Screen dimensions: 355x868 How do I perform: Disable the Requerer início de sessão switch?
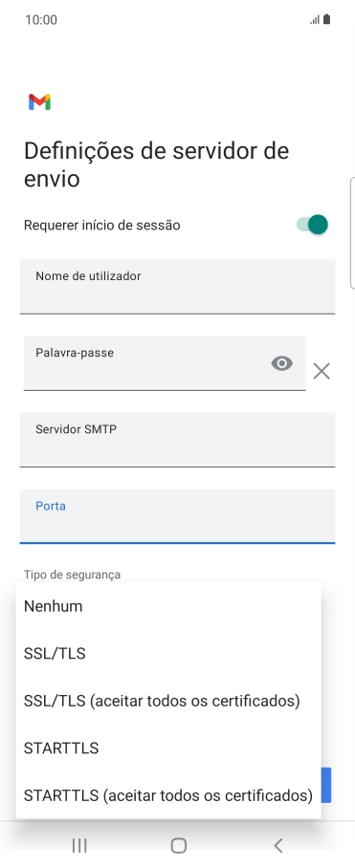click(x=312, y=225)
